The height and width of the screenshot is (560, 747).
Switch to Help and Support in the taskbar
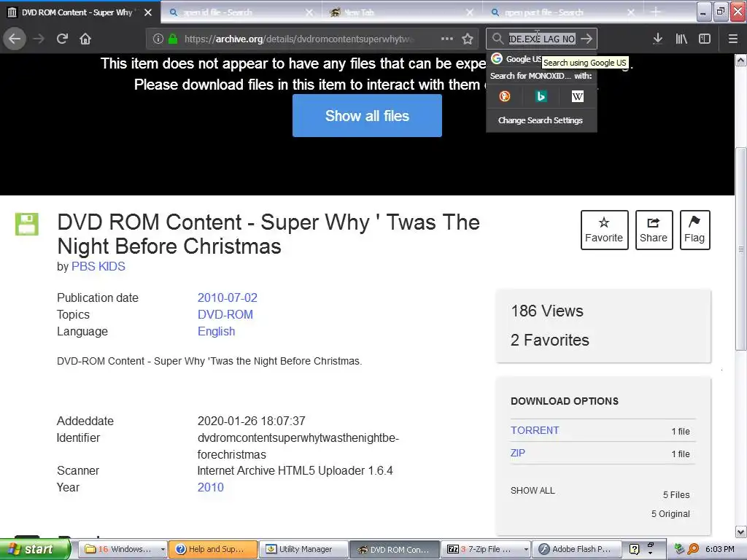[x=213, y=549]
